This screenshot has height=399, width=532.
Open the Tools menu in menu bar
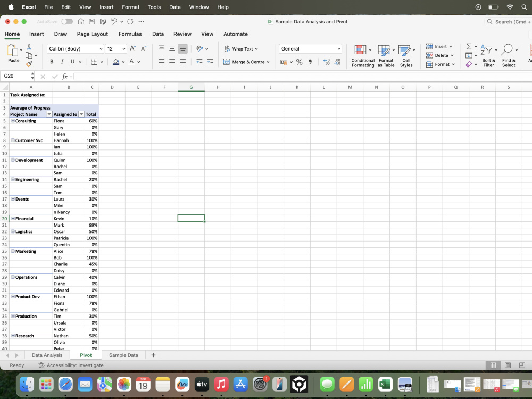tap(154, 7)
